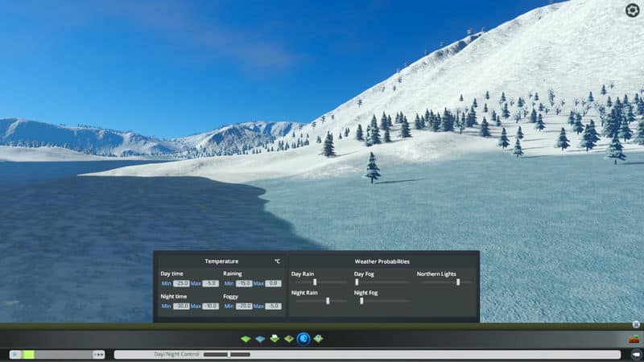
Task: Click the highlighted blue weather icon
Action: tap(303, 339)
